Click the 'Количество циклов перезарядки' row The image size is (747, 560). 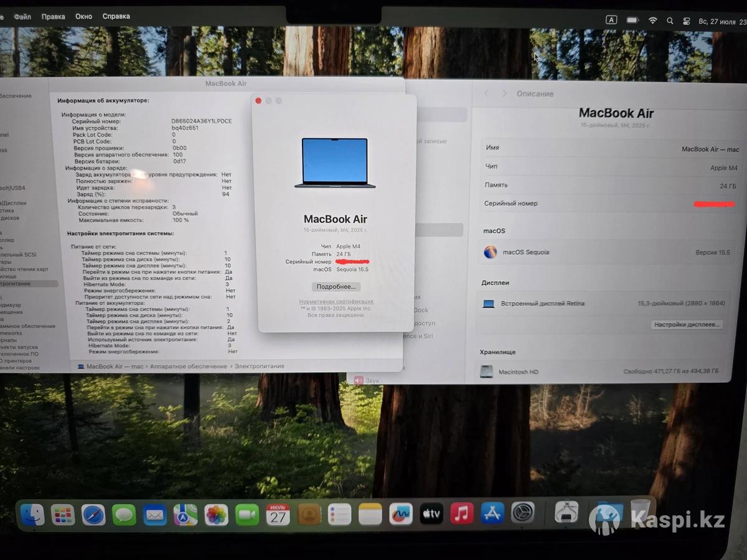pyautogui.click(x=126, y=207)
